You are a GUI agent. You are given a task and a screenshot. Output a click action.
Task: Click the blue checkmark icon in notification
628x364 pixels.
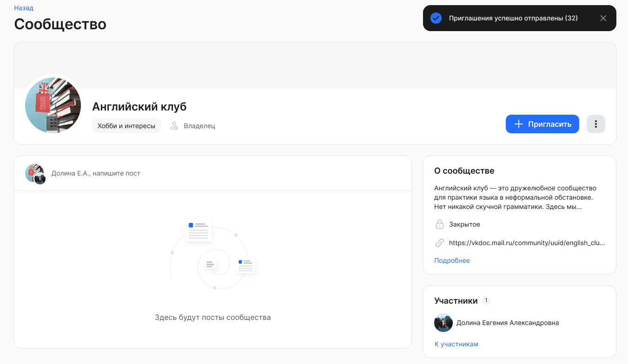click(x=436, y=18)
